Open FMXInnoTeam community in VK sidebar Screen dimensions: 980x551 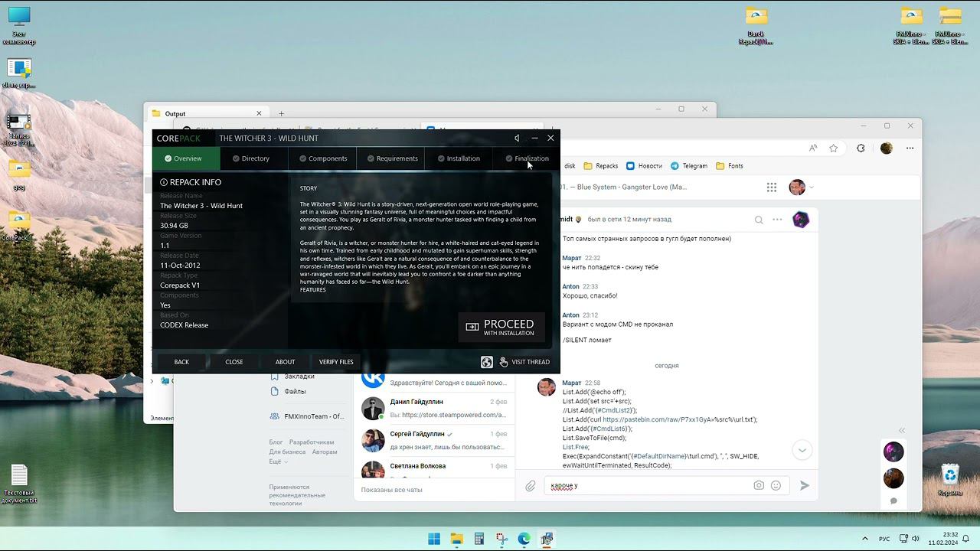[308, 416]
